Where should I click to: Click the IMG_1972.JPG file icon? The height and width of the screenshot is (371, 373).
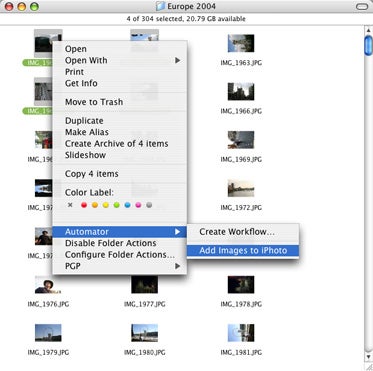241,188
